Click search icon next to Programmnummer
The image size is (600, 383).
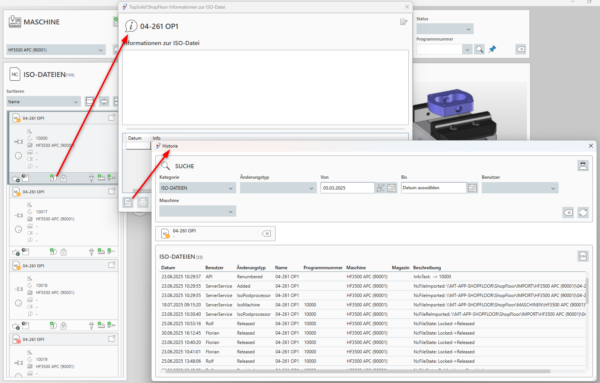[x=479, y=49]
